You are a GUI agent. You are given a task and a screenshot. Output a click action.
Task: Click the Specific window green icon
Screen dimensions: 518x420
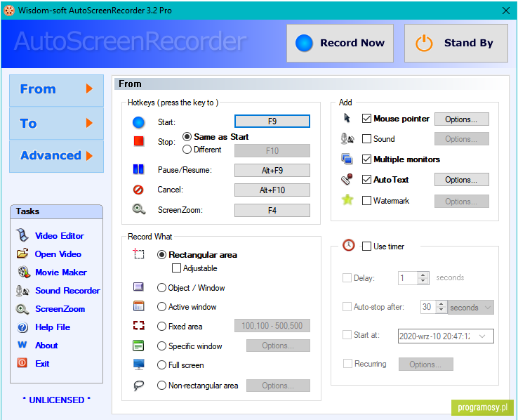pyautogui.click(x=138, y=346)
